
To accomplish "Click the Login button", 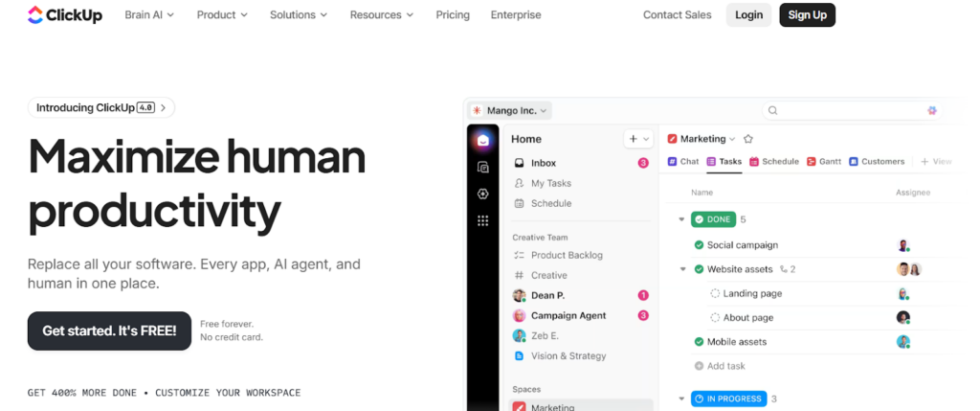I will [748, 15].
